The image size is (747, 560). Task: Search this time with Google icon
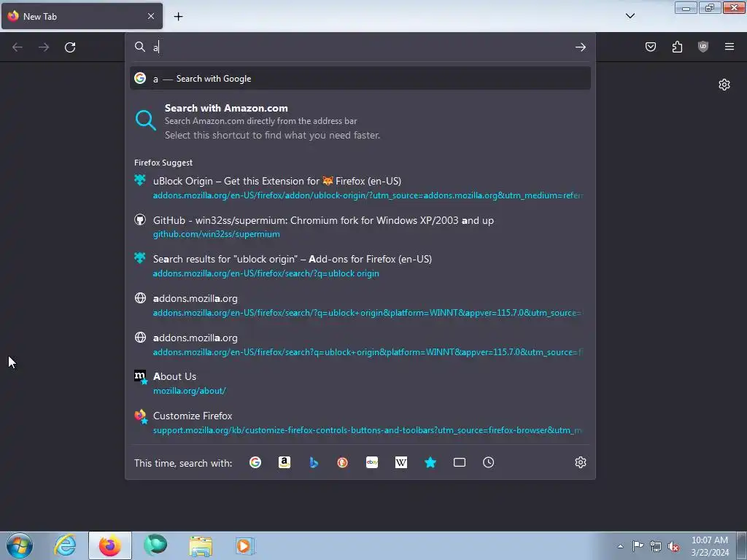(255, 462)
